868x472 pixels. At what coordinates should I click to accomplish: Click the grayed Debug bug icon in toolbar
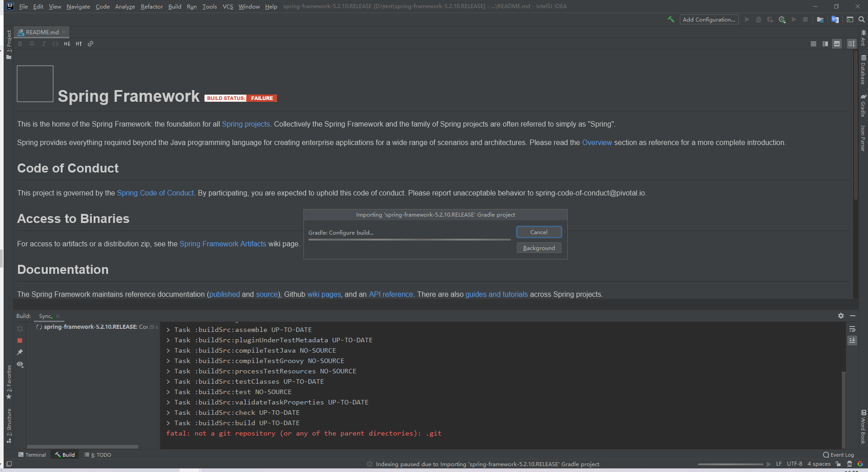[759, 19]
